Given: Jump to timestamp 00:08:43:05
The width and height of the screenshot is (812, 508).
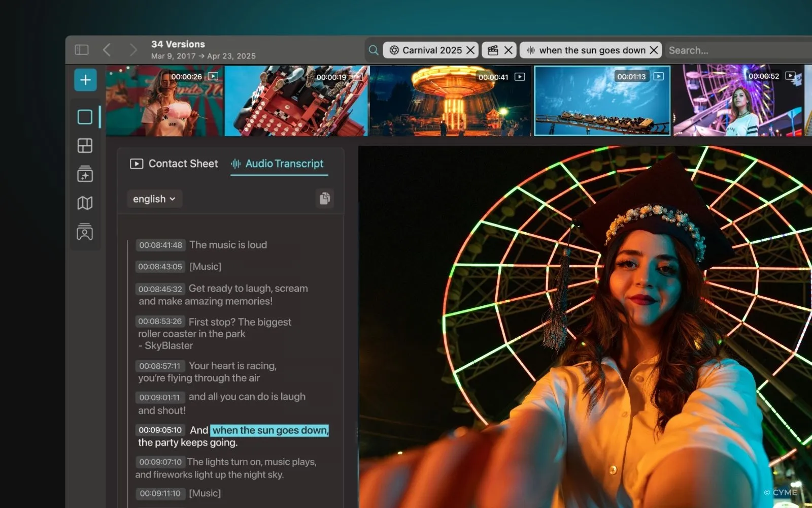Looking at the screenshot, I should tap(160, 266).
